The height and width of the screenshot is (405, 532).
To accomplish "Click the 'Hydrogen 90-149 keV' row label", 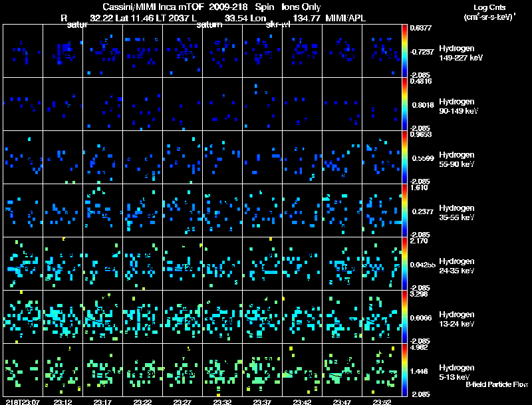I will [458, 106].
